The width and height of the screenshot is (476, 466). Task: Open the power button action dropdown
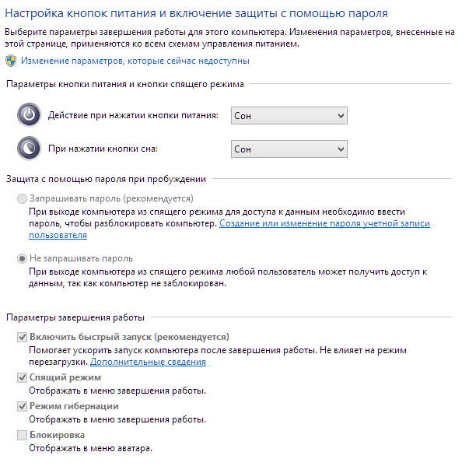(289, 115)
